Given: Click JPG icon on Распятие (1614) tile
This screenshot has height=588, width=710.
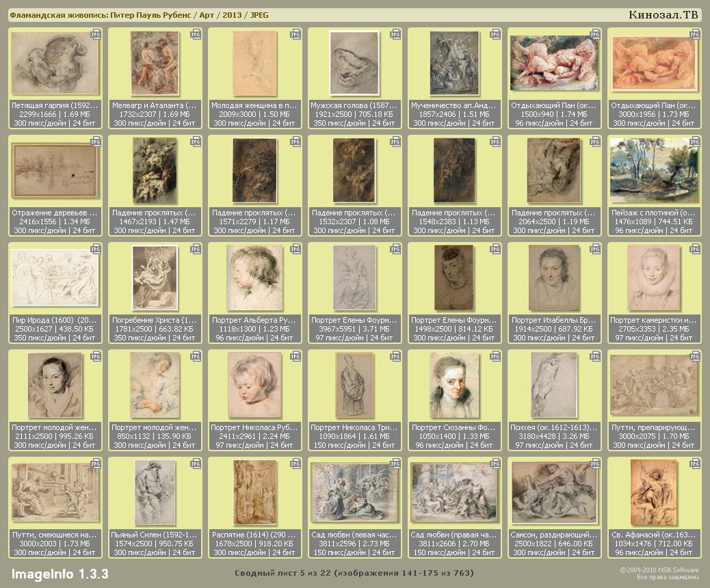Looking at the screenshot, I should 296,463.
